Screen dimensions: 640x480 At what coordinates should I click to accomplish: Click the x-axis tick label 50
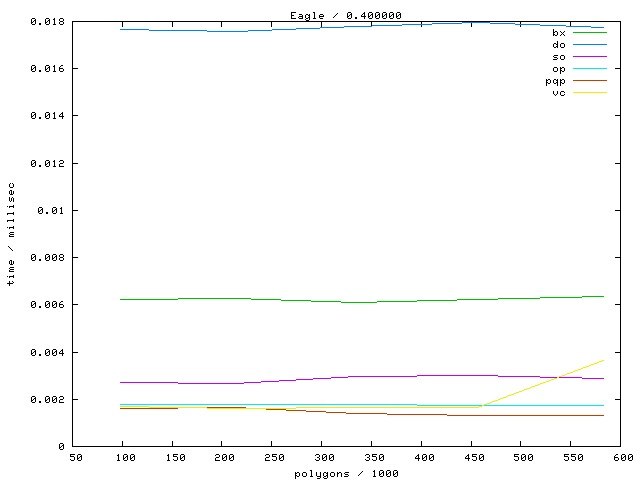tap(75, 458)
